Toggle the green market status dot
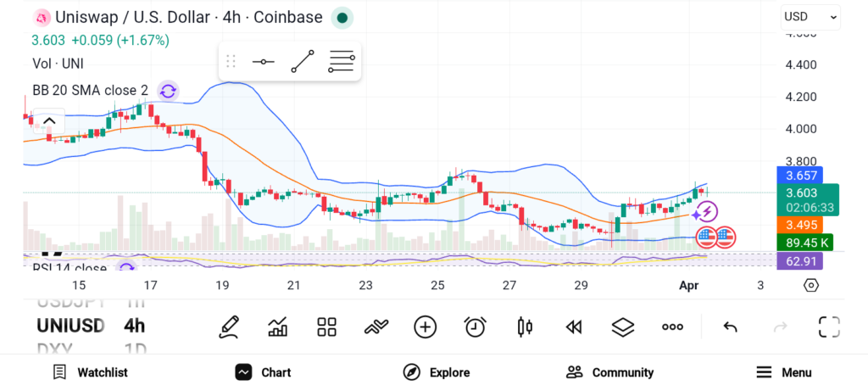This screenshot has width=868, height=391. 341,18
